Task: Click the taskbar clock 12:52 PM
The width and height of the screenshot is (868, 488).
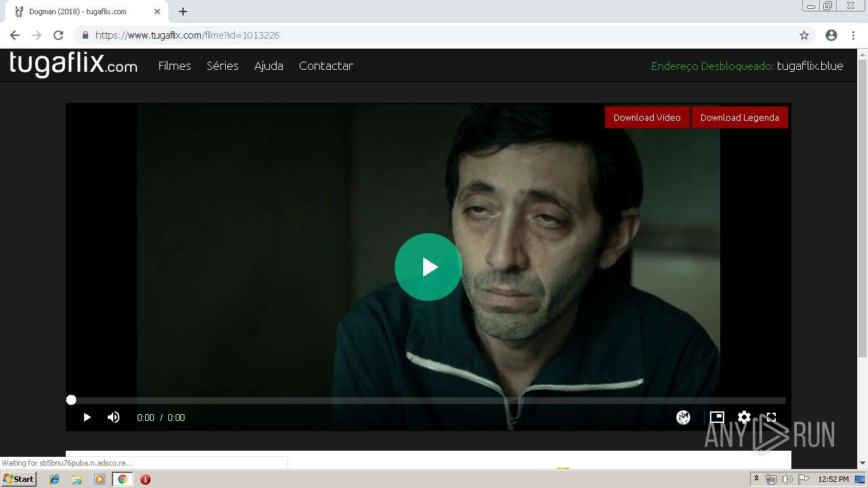Action: (833, 479)
